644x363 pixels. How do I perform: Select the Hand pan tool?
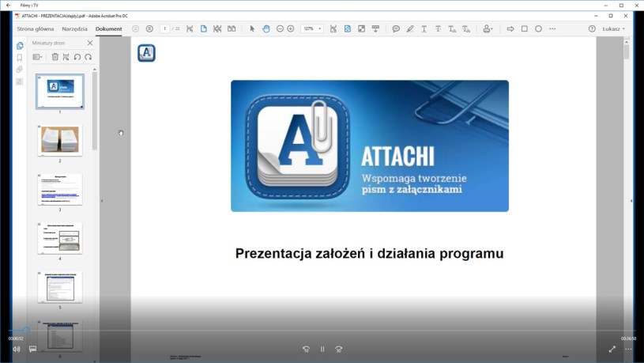pos(266,28)
